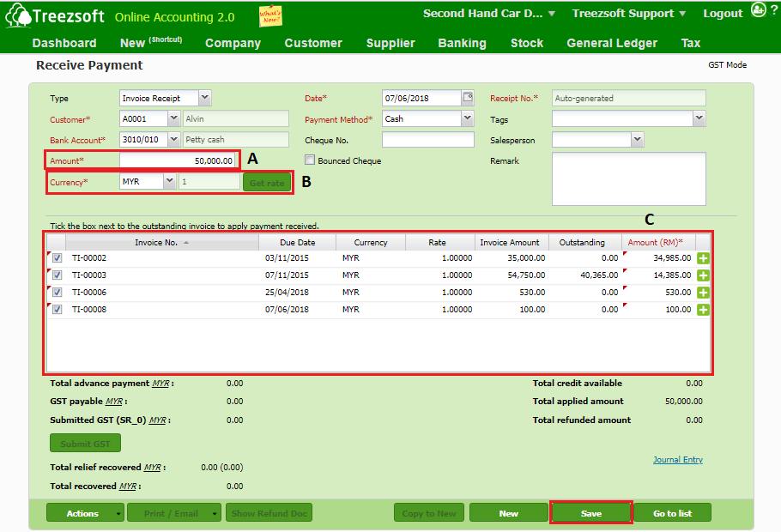Click green plus icon for TI-00008
781x532 pixels.
point(703,310)
